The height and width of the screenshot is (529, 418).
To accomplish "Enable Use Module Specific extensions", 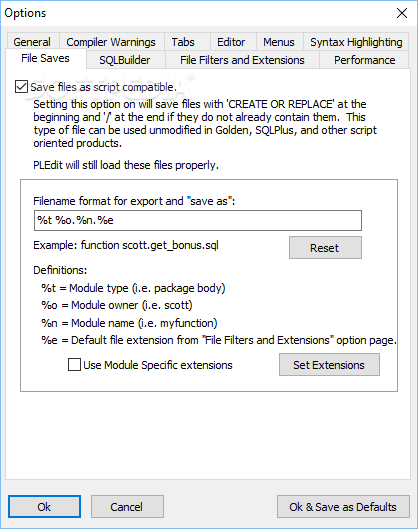I will pos(74,365).
